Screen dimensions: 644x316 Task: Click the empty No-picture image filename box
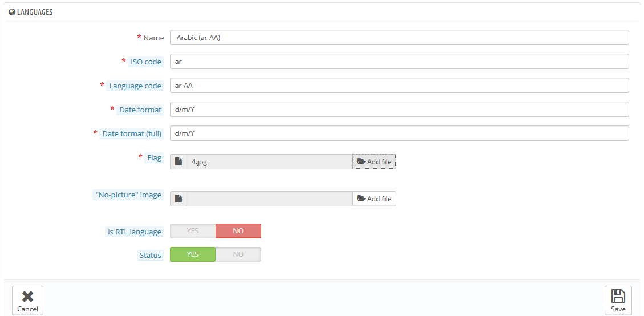click(269, 198)
